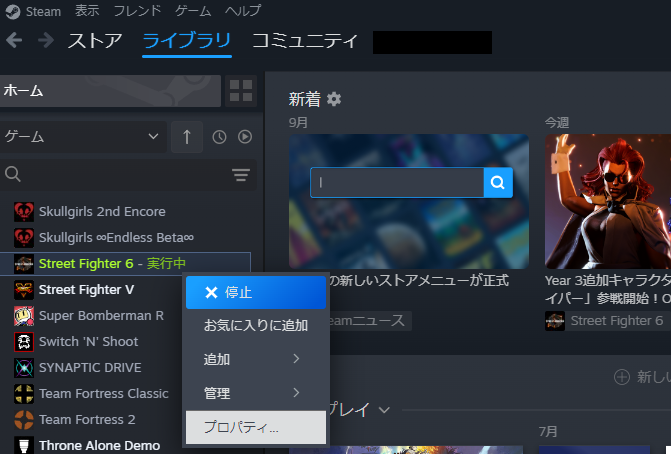Open the フレンド menu
The image size is (671, 454).
[137, 11]
